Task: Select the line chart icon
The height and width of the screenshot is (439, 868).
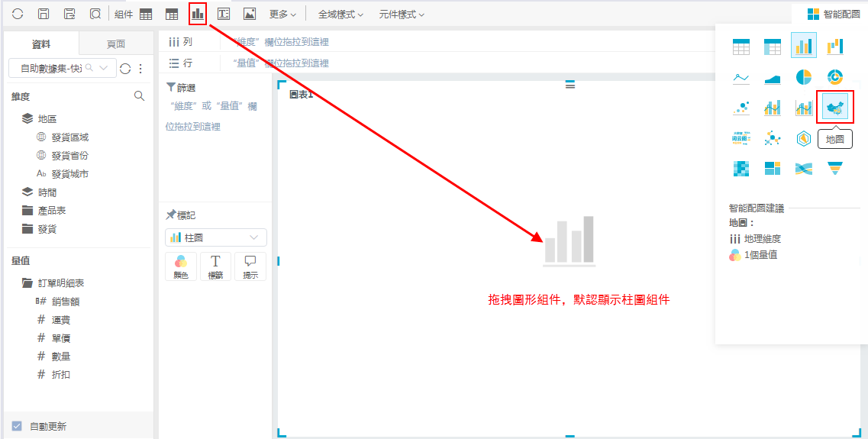Action: tap(741, 77)
